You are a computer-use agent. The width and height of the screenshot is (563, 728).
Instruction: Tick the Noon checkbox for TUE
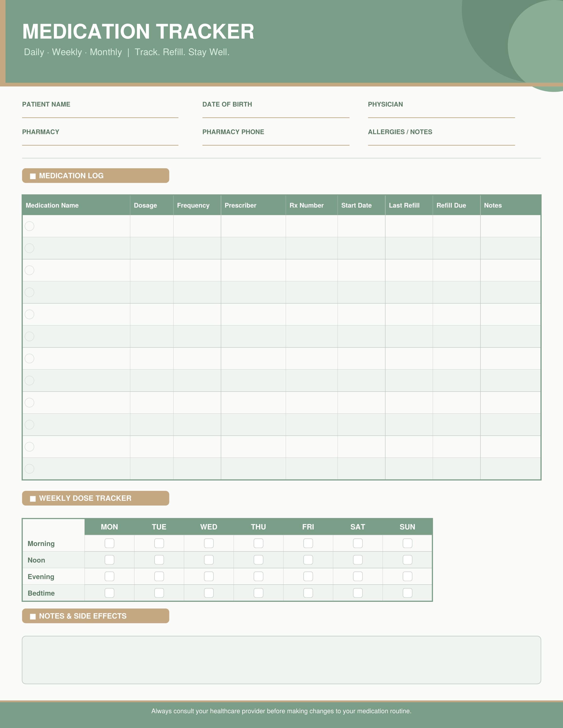pyautogui.click(x=159, y=560)
